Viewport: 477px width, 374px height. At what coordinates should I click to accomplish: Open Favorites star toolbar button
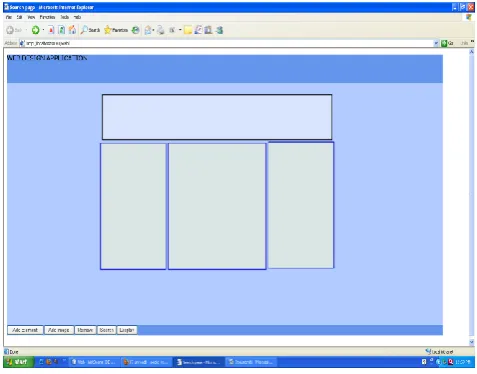[116, 30]
